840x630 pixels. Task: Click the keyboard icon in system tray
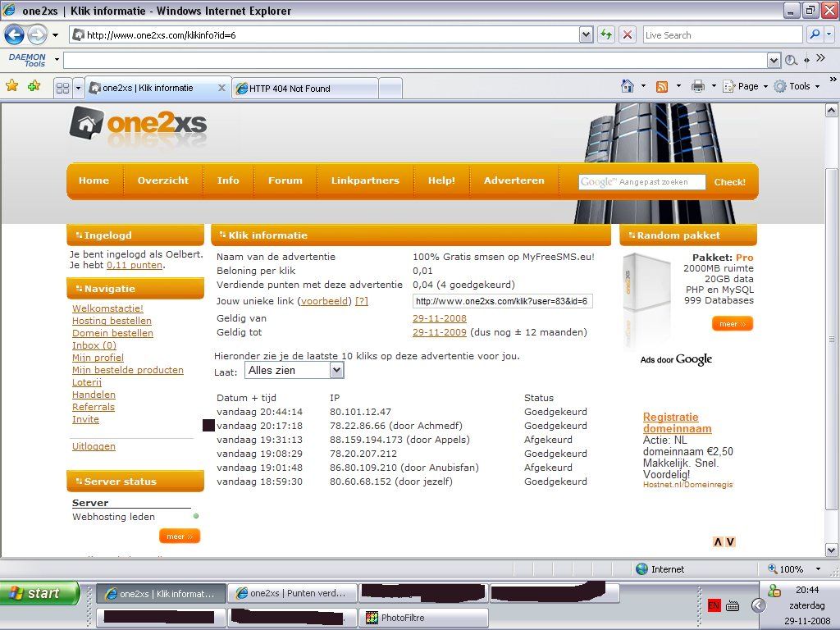click(733, 606)
